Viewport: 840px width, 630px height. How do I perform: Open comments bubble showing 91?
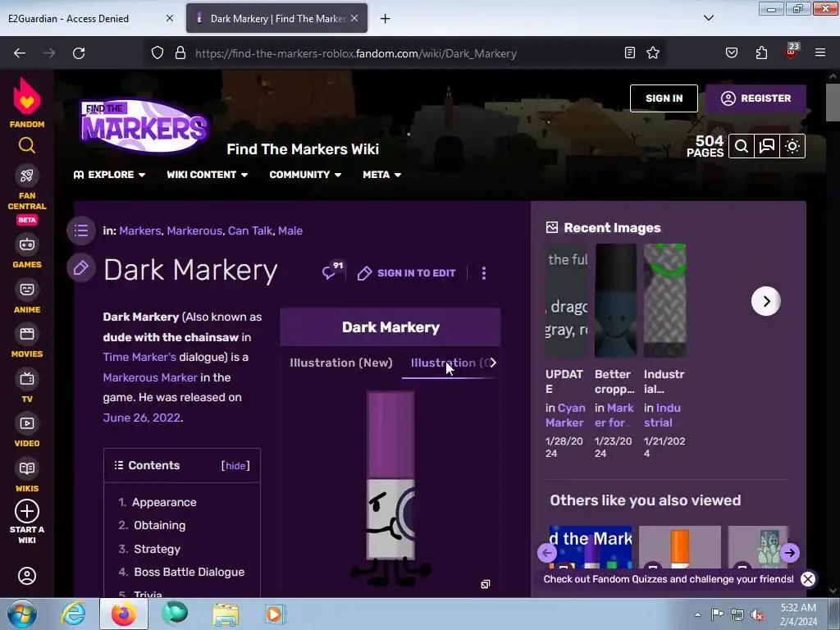tap(332, 271)
